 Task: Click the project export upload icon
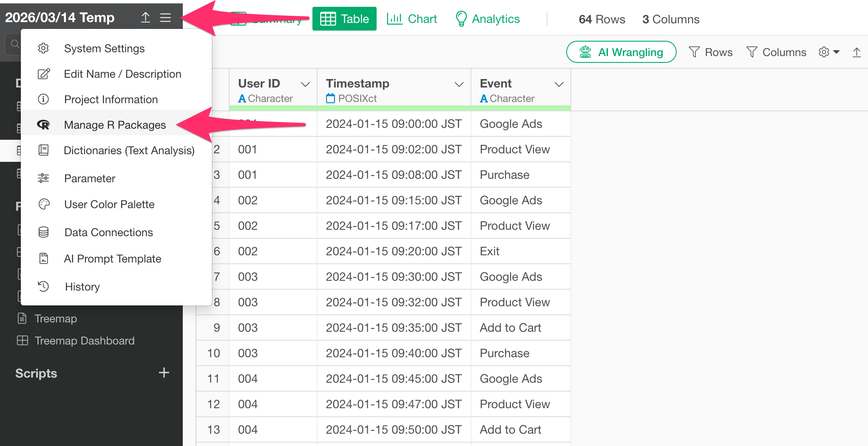(x=145, y=17)
